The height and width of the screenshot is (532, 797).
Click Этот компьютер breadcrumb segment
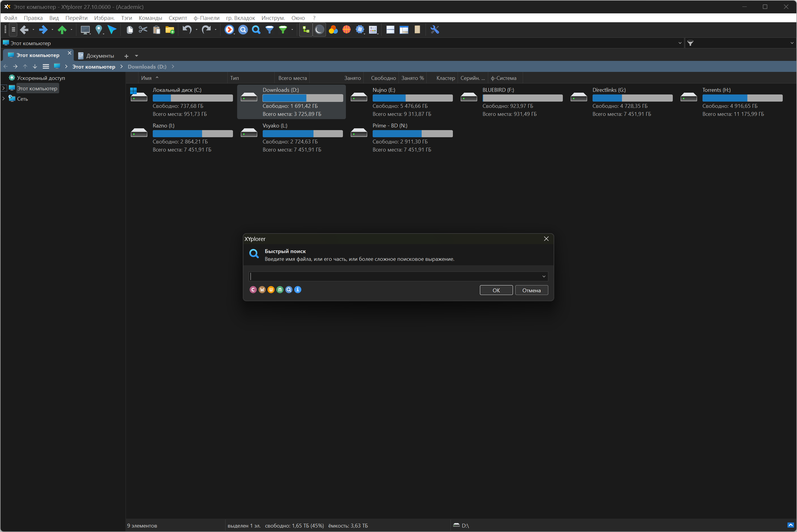[x=94, y=67]
